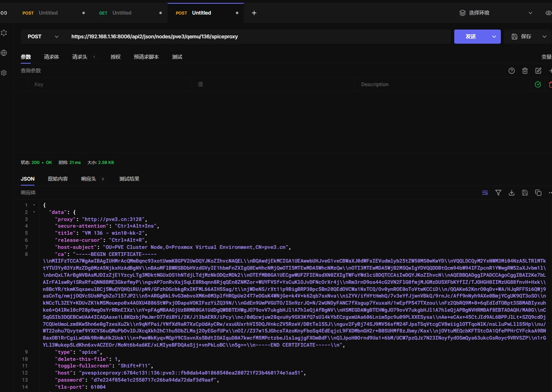Toggle the green check on parameter row
Image resolution: width=552 pixels, height=392 pixels.
pyautogui.click(x=537, y=84)
